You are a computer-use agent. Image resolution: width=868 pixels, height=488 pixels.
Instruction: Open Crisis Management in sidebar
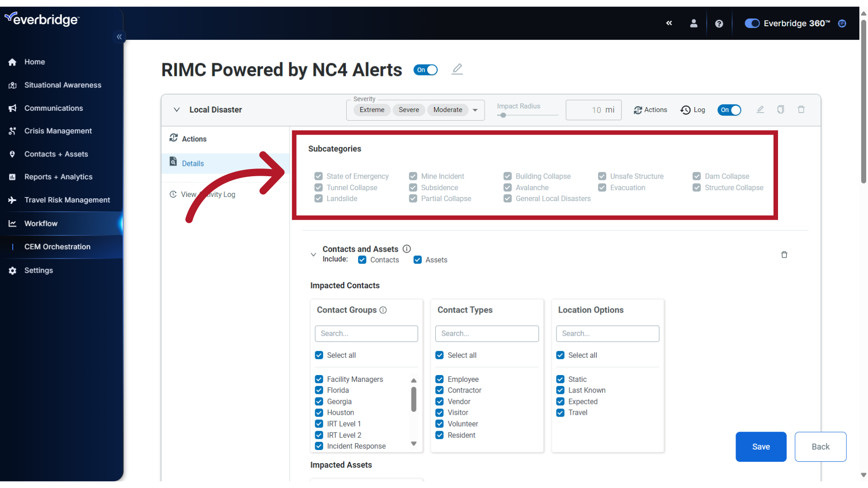(x=58, y=131)
